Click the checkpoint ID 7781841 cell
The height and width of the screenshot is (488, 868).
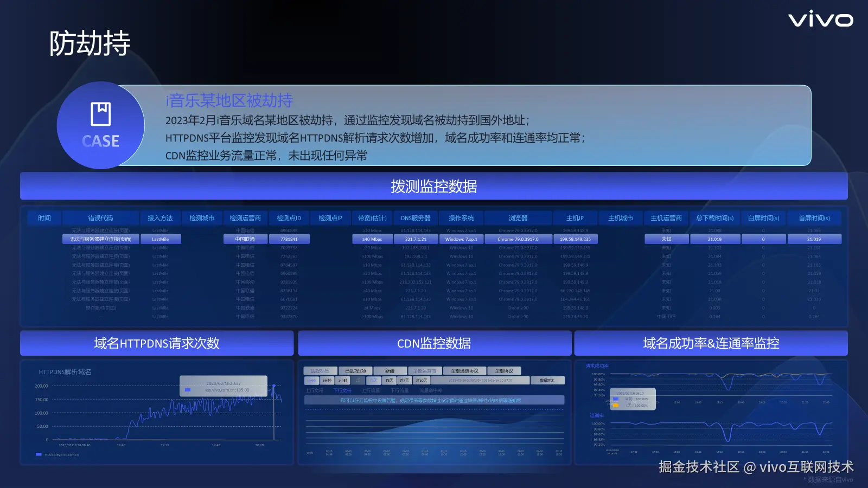(x=289, y=239)
